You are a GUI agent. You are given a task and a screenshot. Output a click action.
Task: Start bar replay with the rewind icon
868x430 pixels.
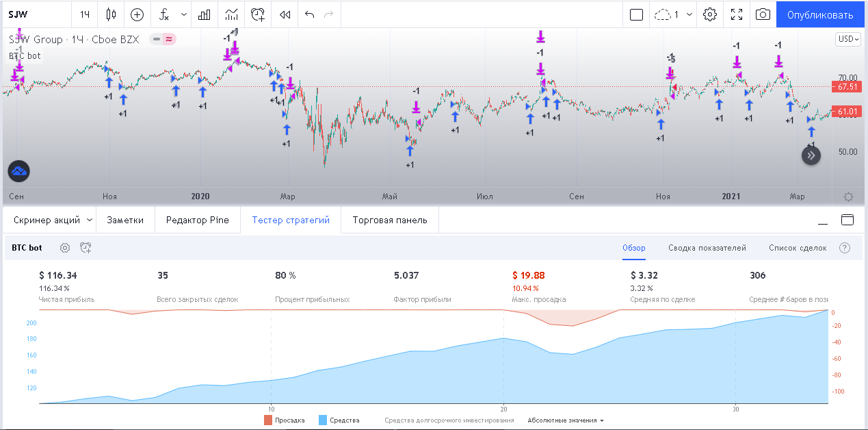tap(285, 14)
